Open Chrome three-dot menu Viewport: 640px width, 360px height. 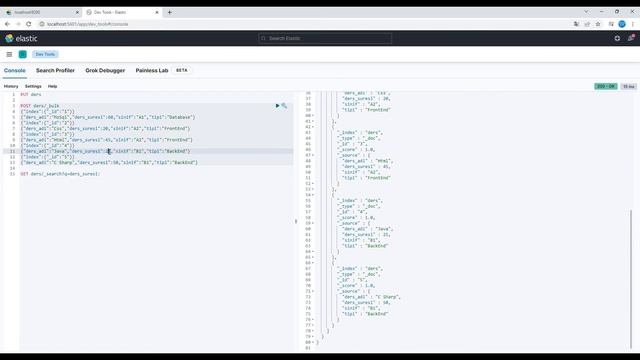(x=633, y=24)
